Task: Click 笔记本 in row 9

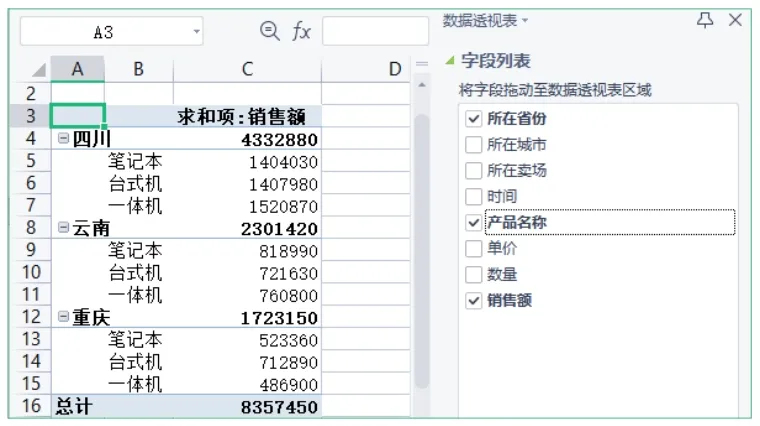Action: point(135,251)
